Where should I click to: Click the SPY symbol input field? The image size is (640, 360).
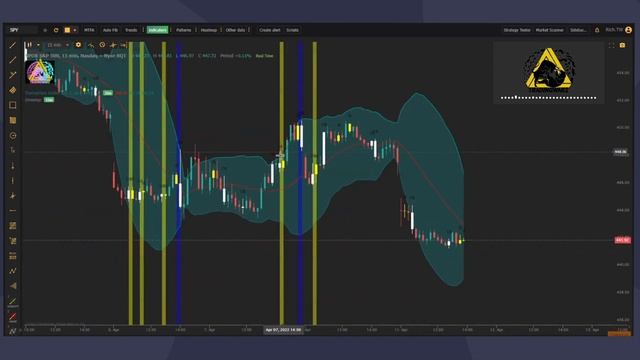[x=23, y=30]
